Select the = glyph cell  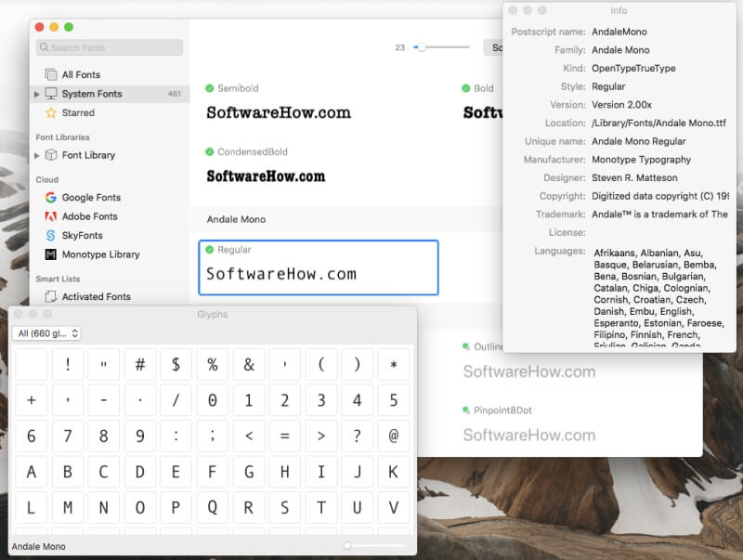pos(285,436)
